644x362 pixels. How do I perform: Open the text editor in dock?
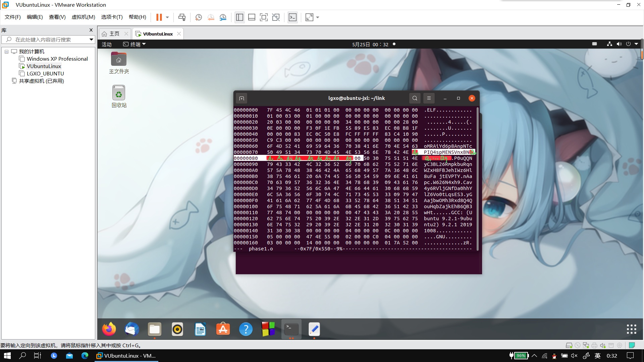(314, 329)
